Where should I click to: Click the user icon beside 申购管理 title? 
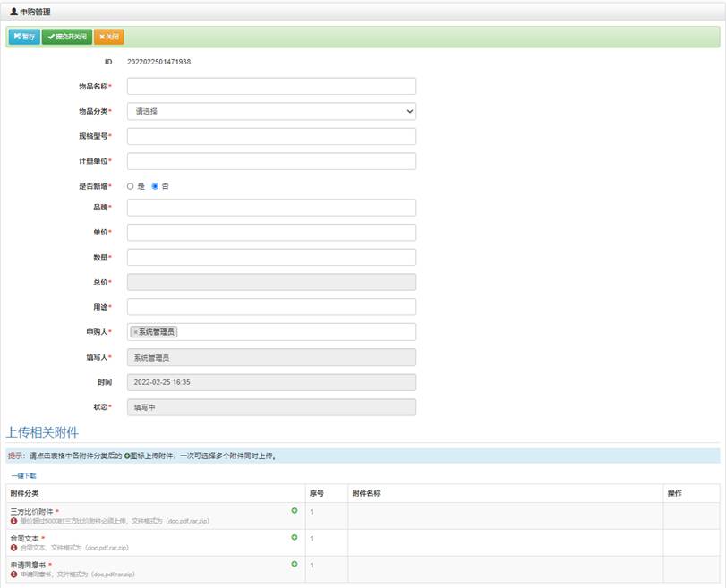[13, 12]
